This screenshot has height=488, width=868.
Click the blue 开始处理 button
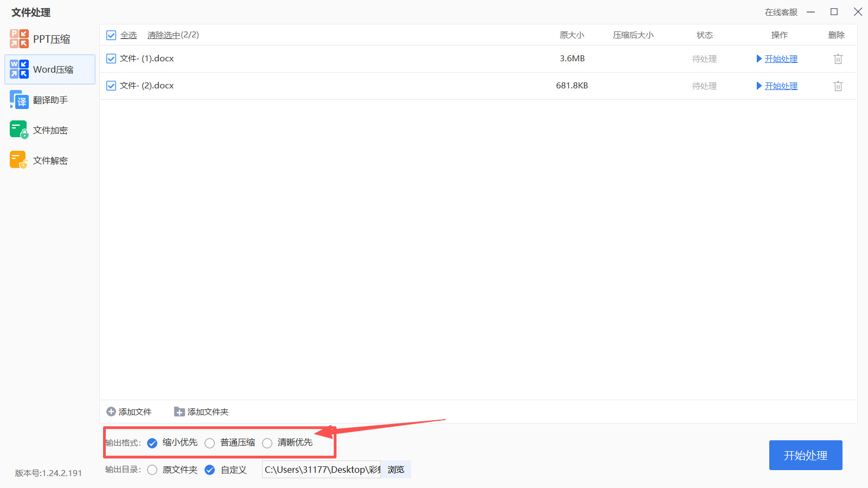(x=806, y=455)
